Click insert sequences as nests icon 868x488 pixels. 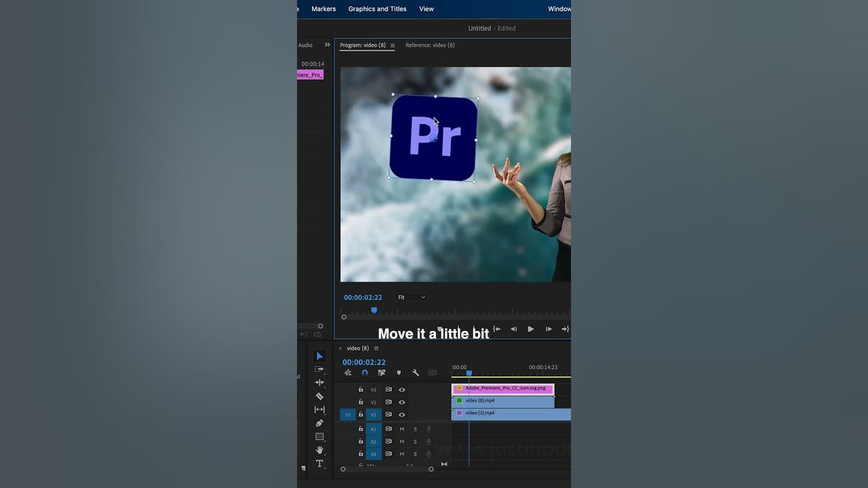(x=348, y=373)
